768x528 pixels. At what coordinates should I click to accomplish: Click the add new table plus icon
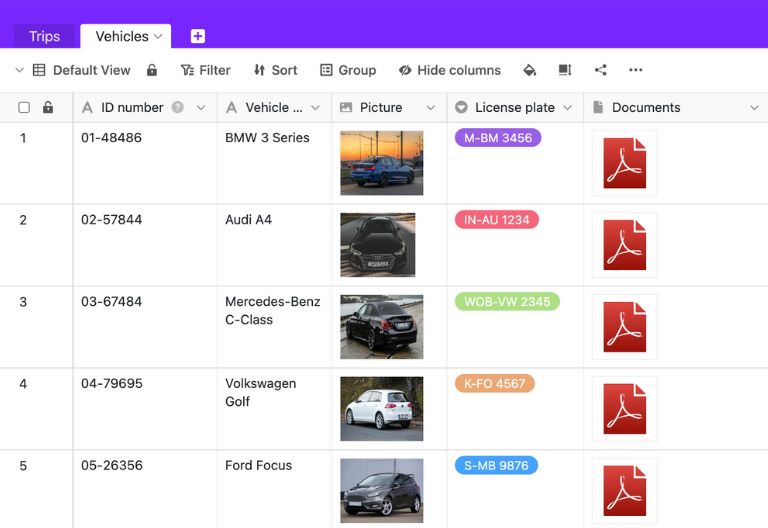[x=198, y=36]
